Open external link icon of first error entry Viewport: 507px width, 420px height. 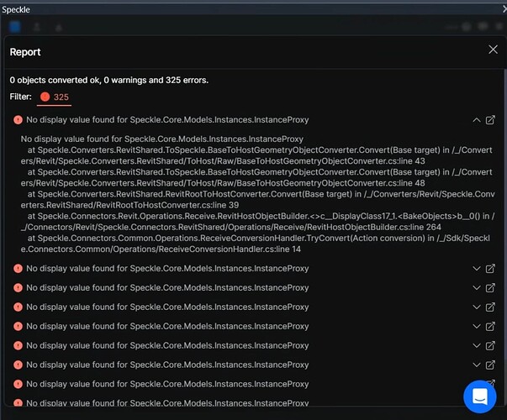pyautogui.click(x=490, y=120)
